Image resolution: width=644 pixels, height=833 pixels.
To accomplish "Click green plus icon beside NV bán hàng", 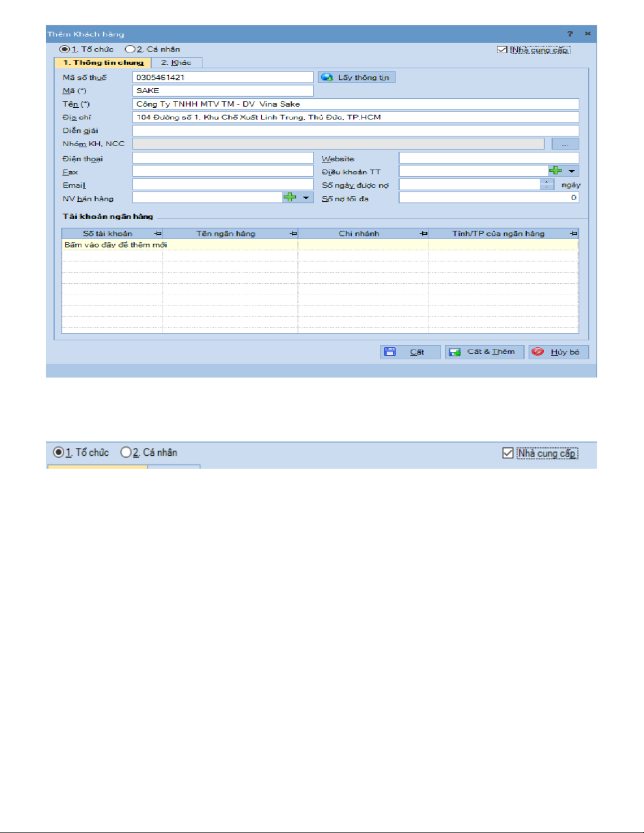I will pos(290,197).
